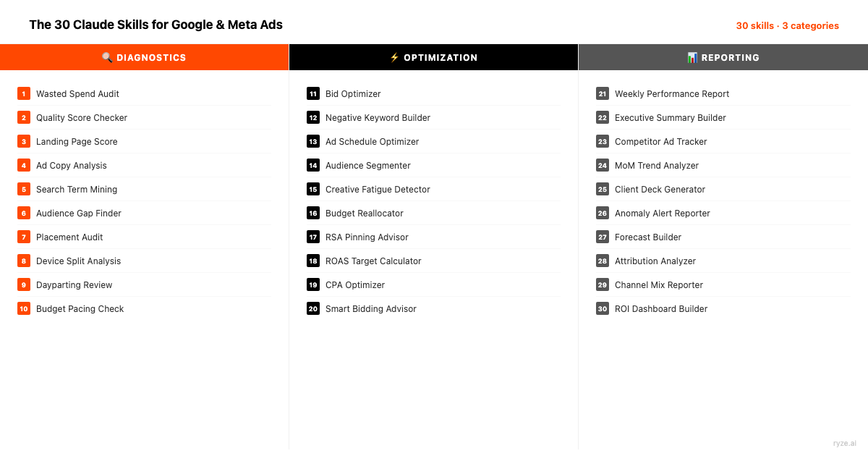Open the Weekly Performance Report skill
Viewport: 868px width, 456px height.
tap(672, 94)
